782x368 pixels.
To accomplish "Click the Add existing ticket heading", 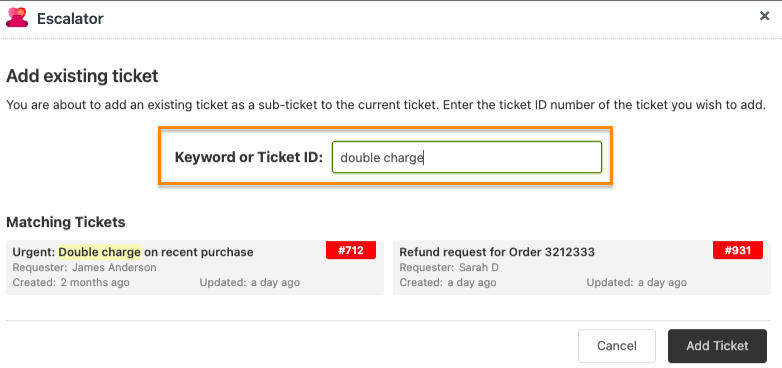I will [82, 76].
